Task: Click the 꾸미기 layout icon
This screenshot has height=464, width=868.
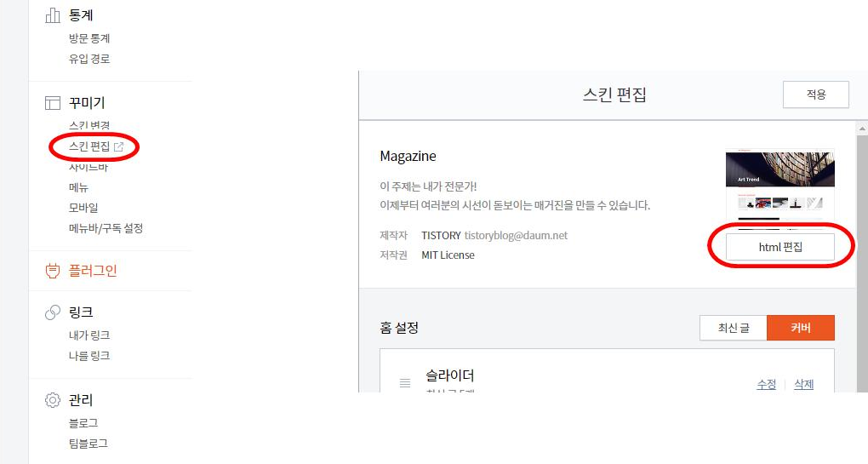Action: tap(53, 103)
